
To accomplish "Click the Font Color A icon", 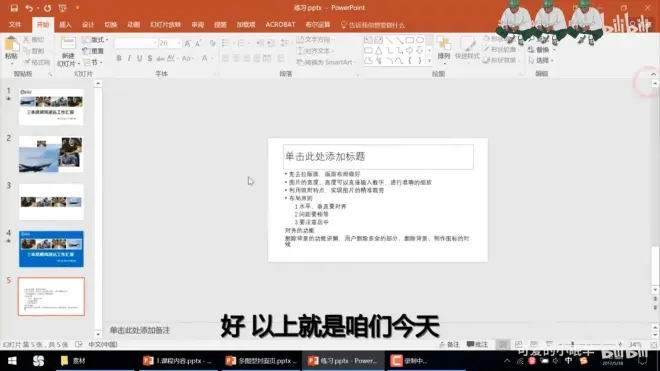I will tap(205, 59).
